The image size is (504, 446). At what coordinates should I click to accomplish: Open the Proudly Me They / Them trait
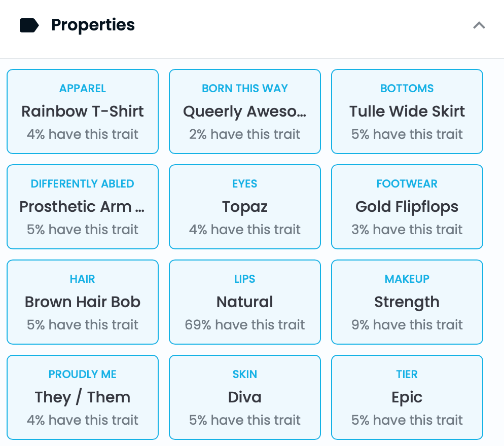[x=83, y=397]
